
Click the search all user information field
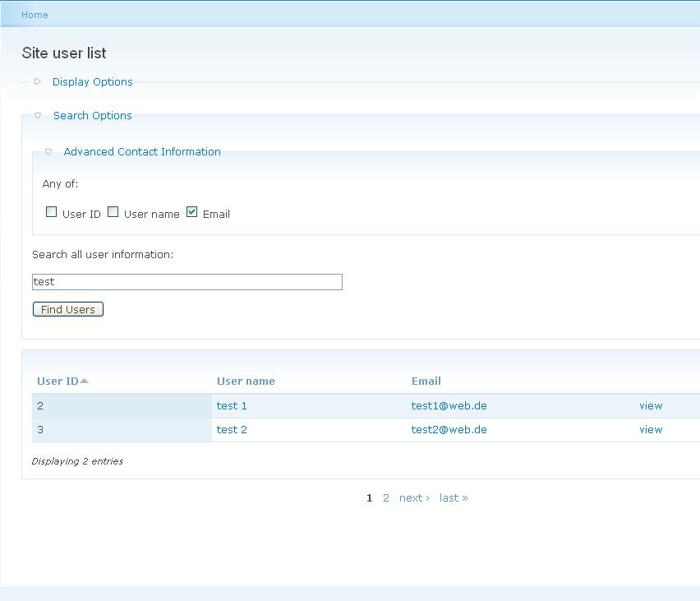coord(187,282)
